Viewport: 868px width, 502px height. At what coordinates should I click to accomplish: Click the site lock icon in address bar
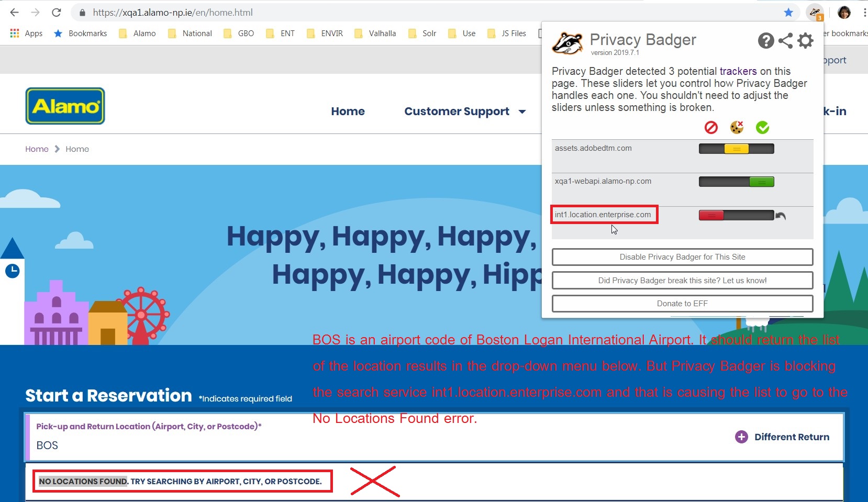point(82,12)
